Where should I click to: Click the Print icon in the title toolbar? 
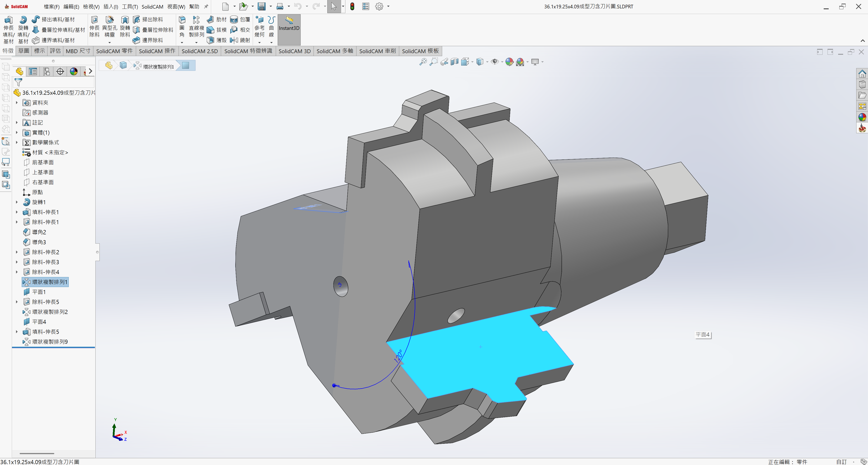280,6
